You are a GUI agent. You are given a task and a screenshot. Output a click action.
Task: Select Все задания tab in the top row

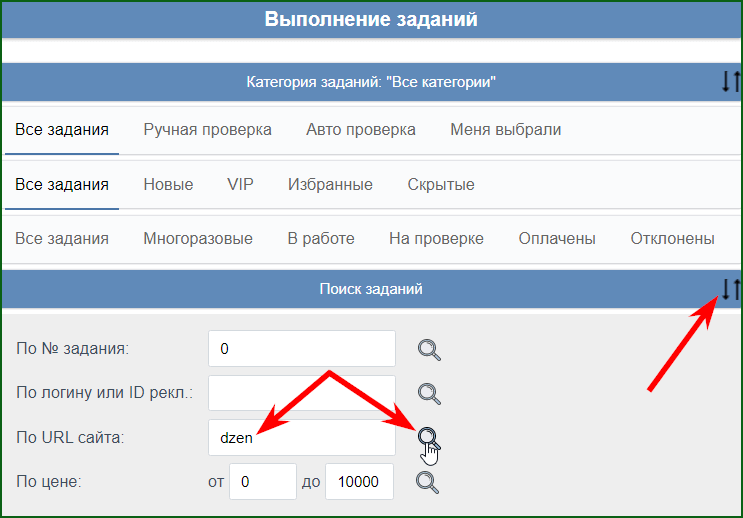[62, 129]
